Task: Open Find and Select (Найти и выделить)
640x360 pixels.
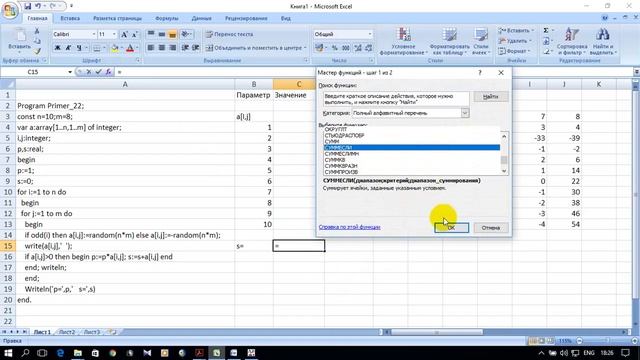Action: [603, 41]
